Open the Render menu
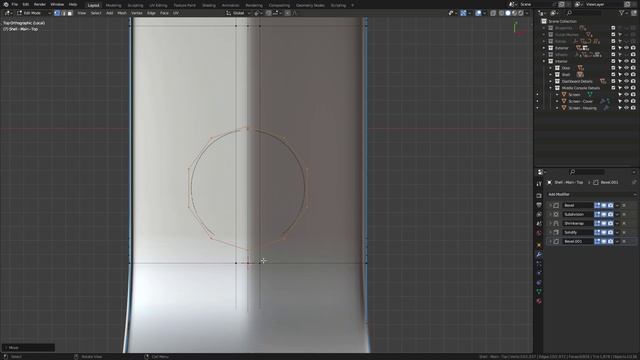The image size is (640, 360). (x=40, y=4)
